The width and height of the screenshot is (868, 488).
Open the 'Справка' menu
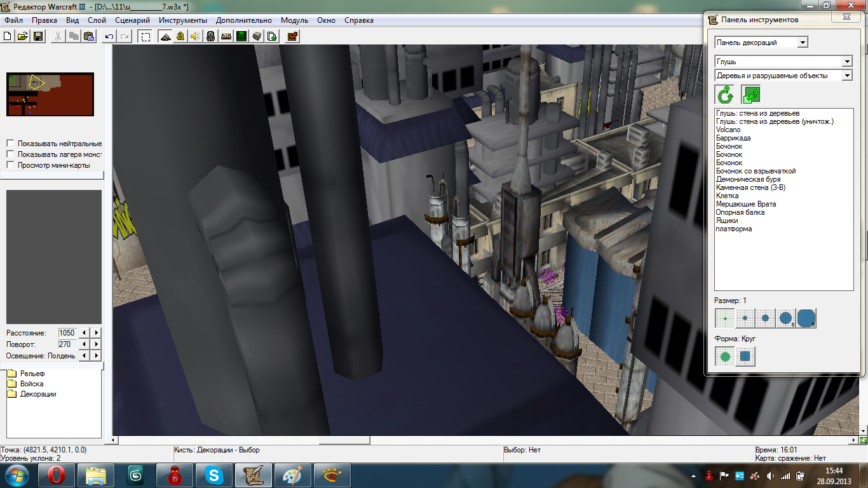[359, 20]
